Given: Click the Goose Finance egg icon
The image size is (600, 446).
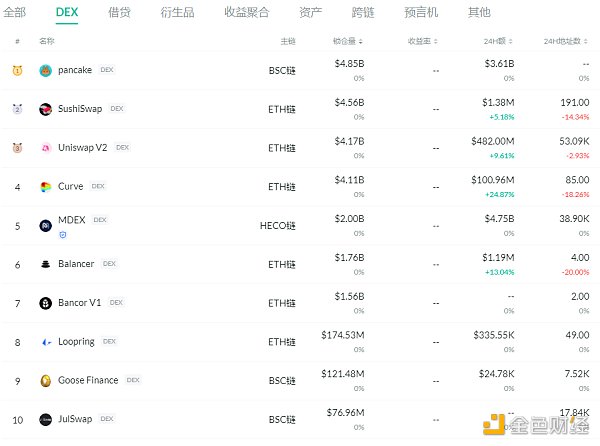Looking at the screenshot, I should (46, 381).
